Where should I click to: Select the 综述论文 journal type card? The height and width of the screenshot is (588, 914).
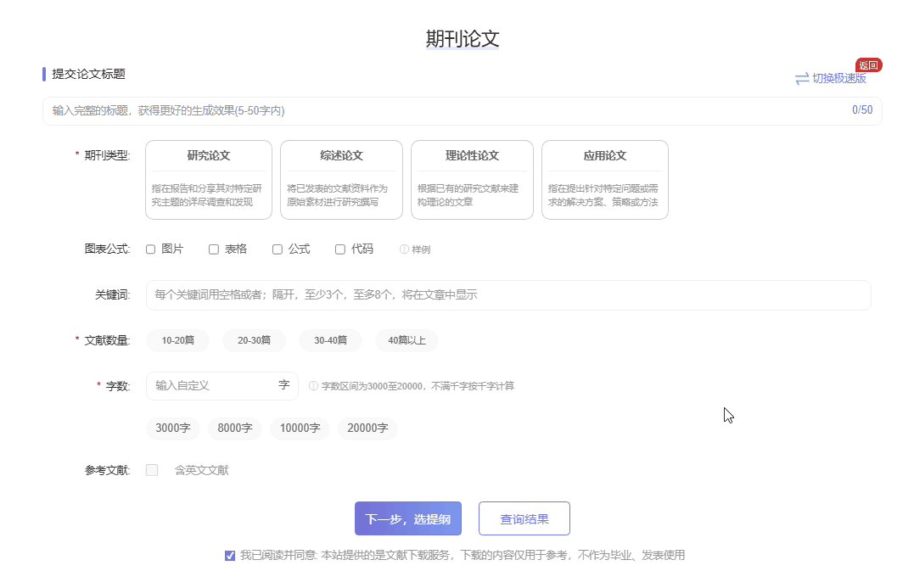(x=342, y=180)
